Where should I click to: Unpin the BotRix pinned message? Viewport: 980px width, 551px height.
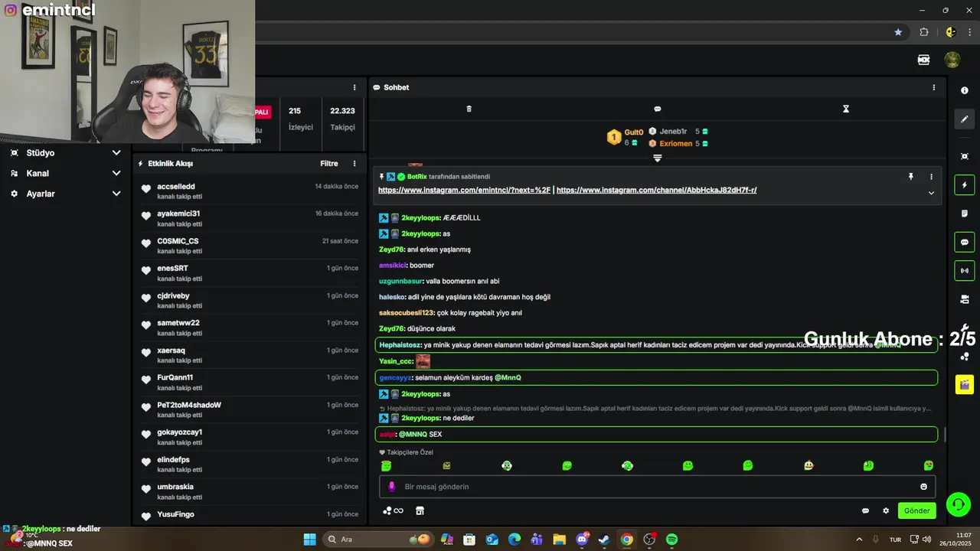910,176
